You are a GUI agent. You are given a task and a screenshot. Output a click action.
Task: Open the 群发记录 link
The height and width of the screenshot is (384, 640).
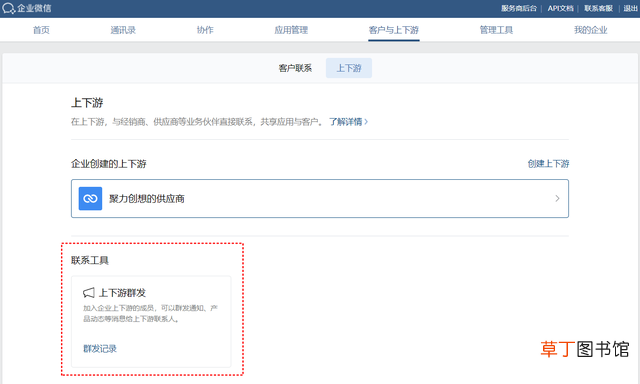pyautogui.click(x=100, y=348)
